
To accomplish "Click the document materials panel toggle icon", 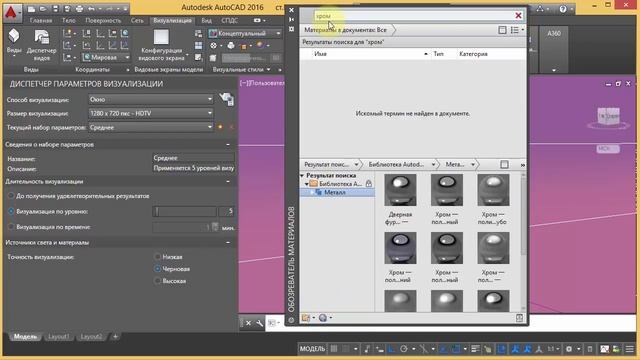I will coord(502,30).
